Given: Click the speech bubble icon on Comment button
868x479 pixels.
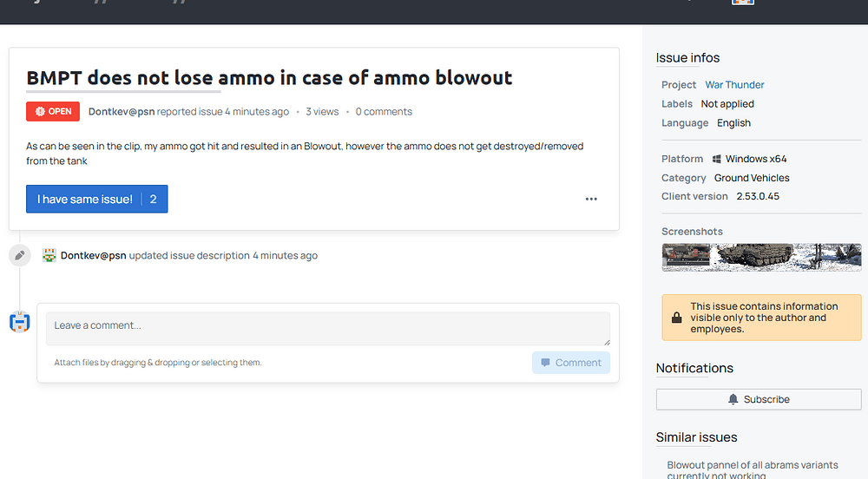Looking at the screenshot, I should click(545, 363).
